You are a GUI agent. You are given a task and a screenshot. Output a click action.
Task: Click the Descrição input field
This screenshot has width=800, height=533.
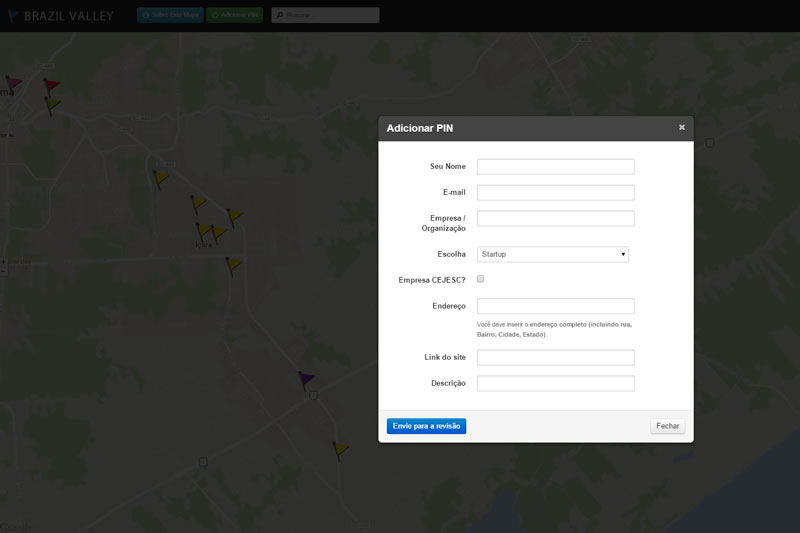point(555,383)
